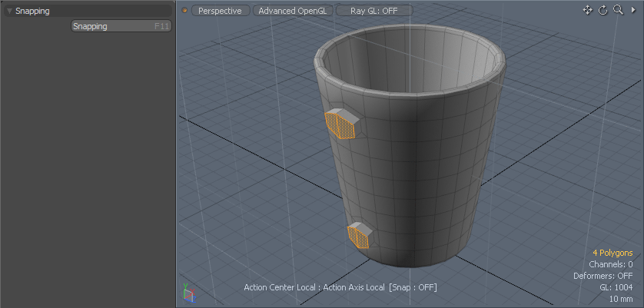644x308 pixels.
Task: Click the 10 mm grid size readout
Action: coord(620,299)
